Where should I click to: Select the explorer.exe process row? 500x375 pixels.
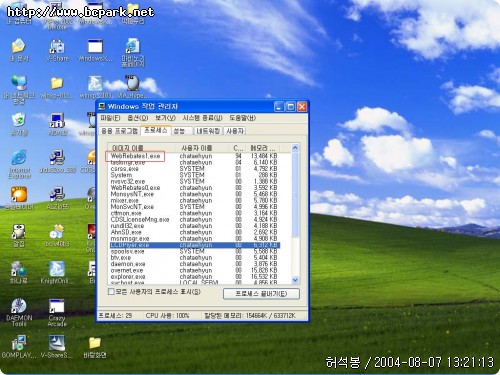pyautogui.click(x=195, y=276)
